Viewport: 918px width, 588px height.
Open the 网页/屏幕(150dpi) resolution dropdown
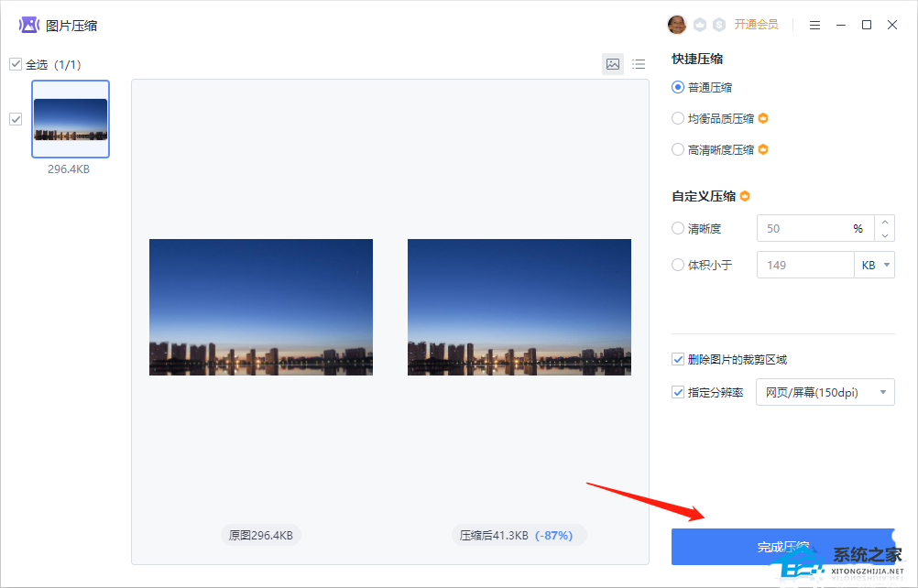(825, 392)
